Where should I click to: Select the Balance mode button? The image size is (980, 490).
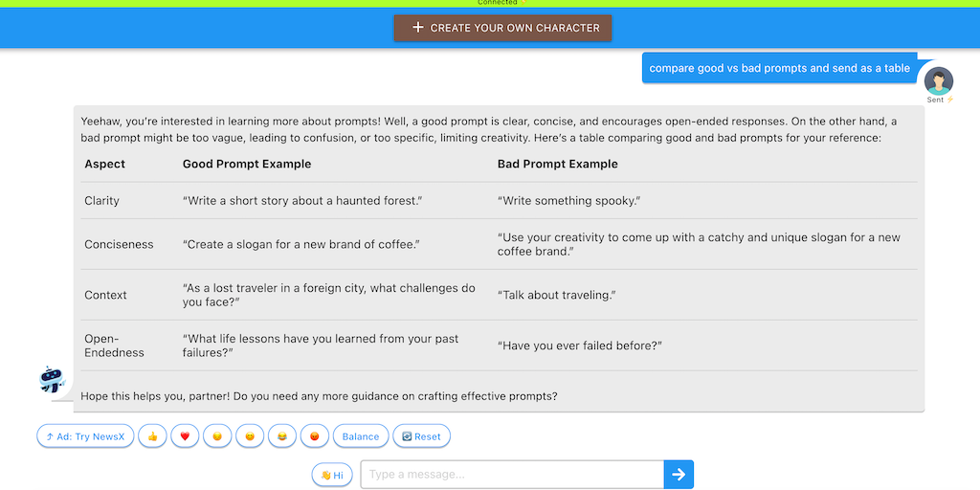coord(361,436)
